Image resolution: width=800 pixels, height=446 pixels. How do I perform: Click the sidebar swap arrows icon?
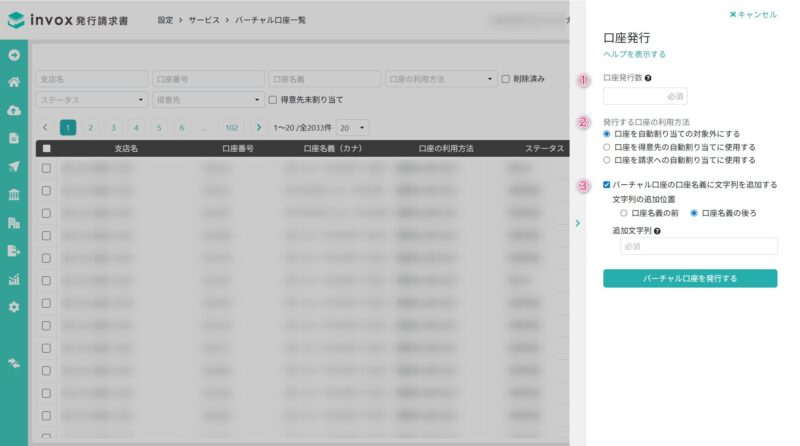tap(14, 363)
